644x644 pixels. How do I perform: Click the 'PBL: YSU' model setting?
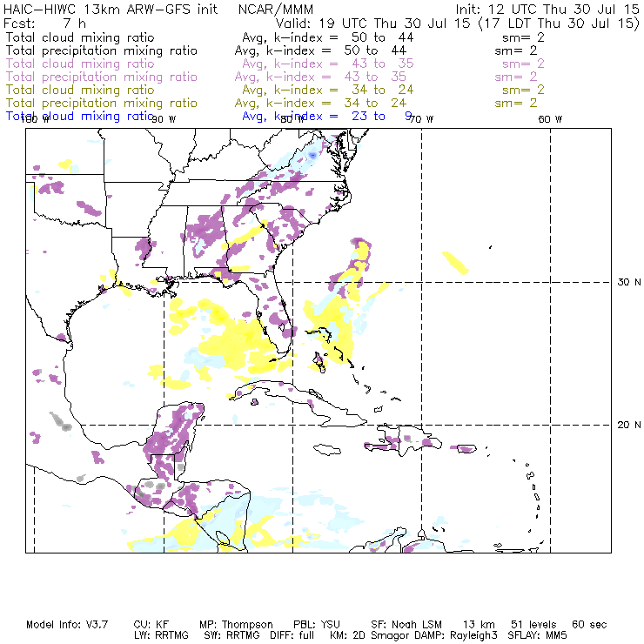point(317,625)
